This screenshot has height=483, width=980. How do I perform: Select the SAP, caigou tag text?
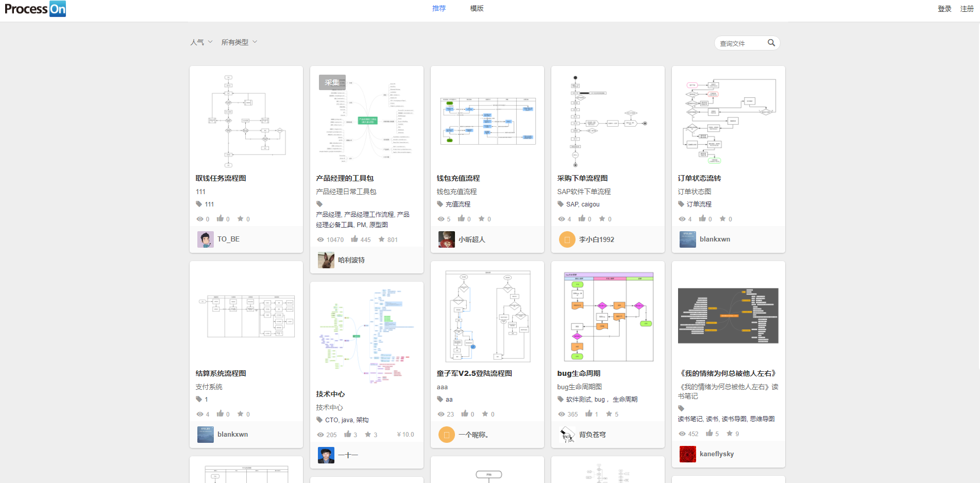click(x=583, y=204)
